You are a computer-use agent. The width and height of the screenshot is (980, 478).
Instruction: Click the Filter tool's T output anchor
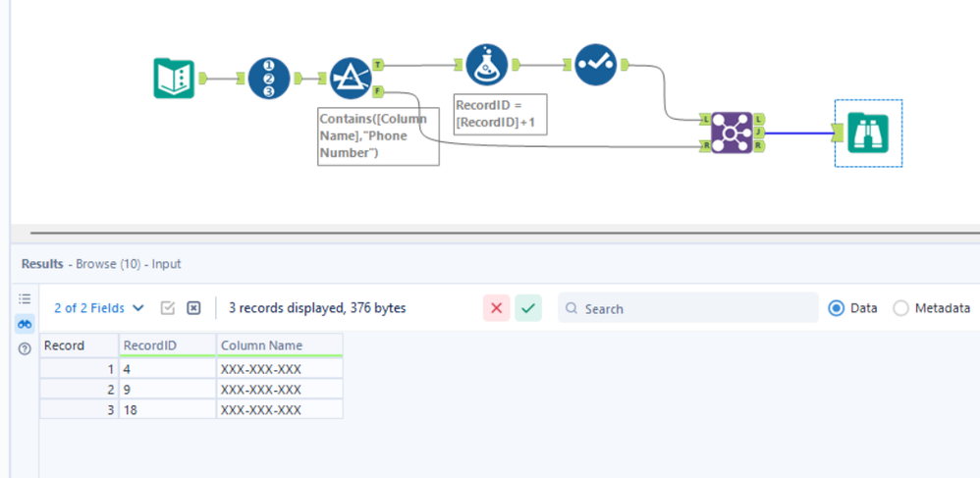379,65
